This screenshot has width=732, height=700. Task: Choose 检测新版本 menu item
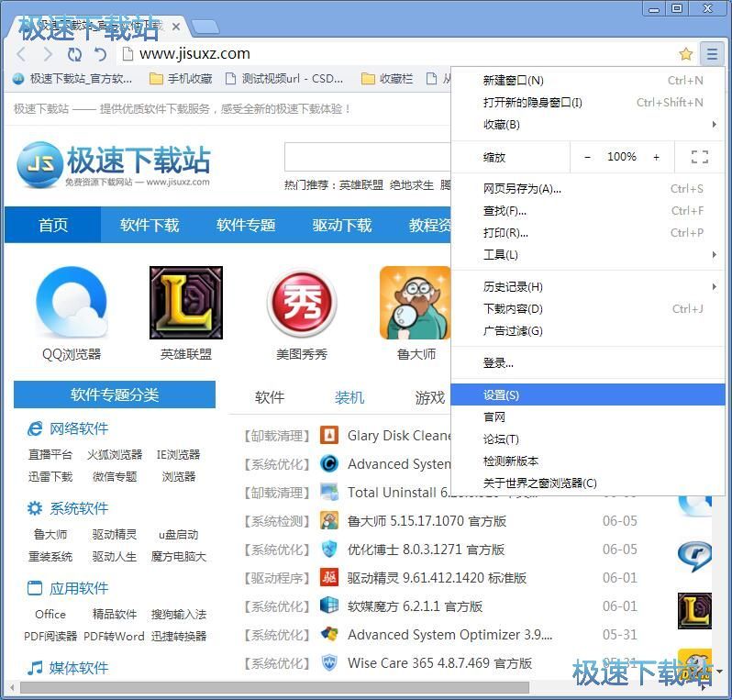click(588, 461)
